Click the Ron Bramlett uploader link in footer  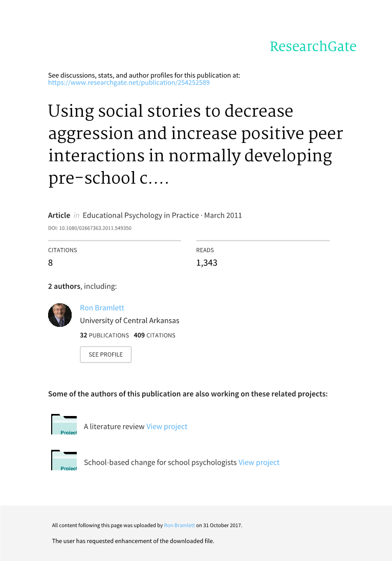click(179, 526)
